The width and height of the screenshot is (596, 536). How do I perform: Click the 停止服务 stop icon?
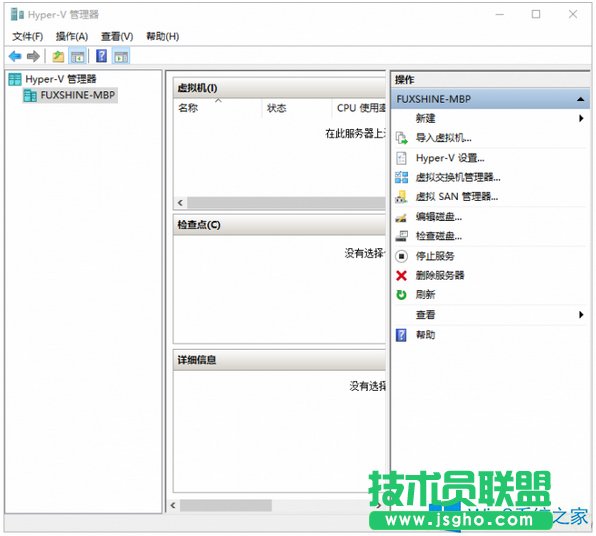pos(401,256)
